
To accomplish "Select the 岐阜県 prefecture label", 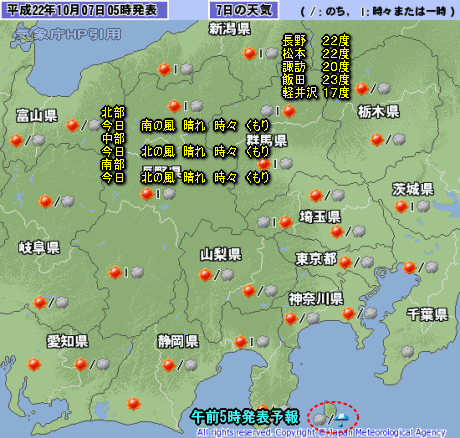I will click(x=39, y=248).
